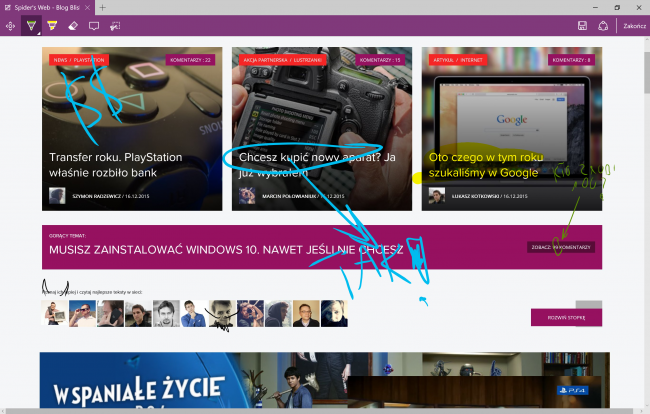Select the Eraser tool
This screenshot has width=650, height=414.
[x=73, y=26]
